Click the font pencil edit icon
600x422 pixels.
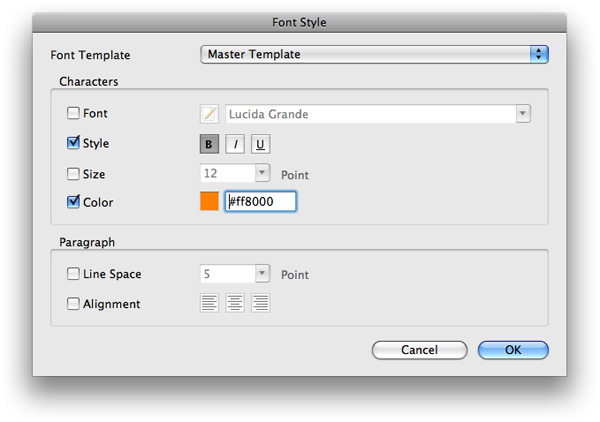click(209, 114)
